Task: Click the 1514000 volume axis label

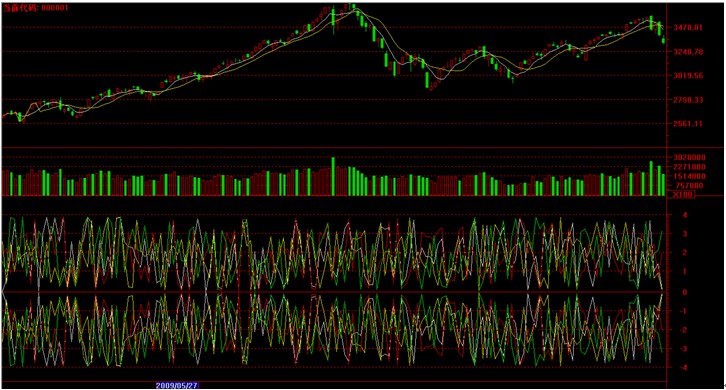Action: click(690, 176)
